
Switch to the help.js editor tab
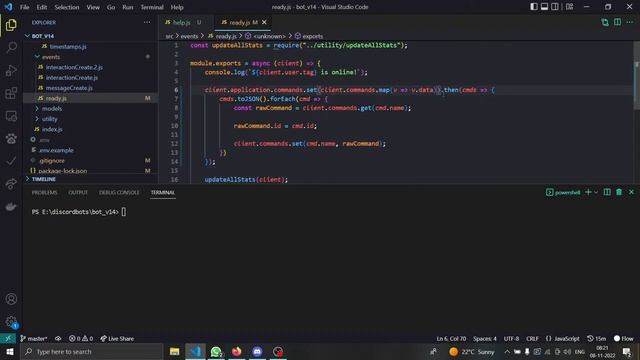[186, 22]
